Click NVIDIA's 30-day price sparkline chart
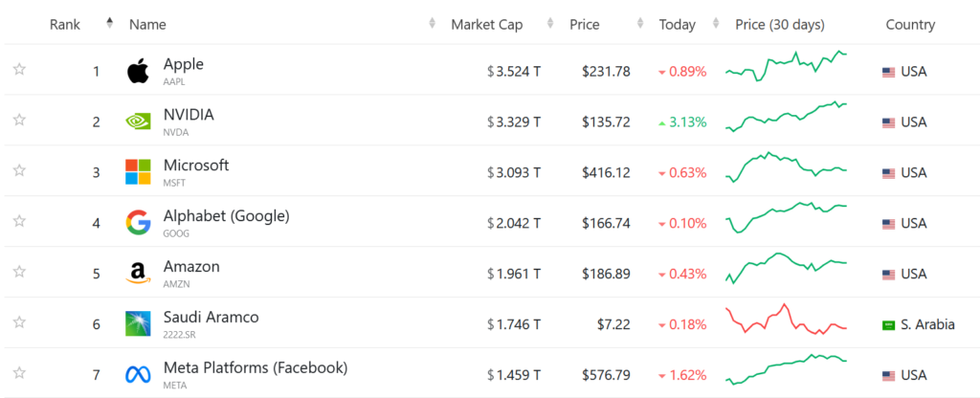980x398 pixels. tap(787, 116)
